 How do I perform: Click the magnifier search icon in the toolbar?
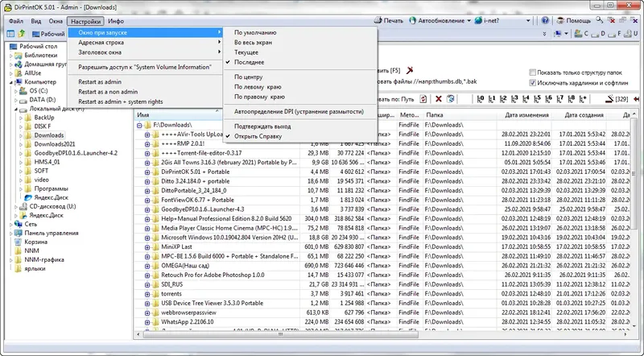pos(600,20)
